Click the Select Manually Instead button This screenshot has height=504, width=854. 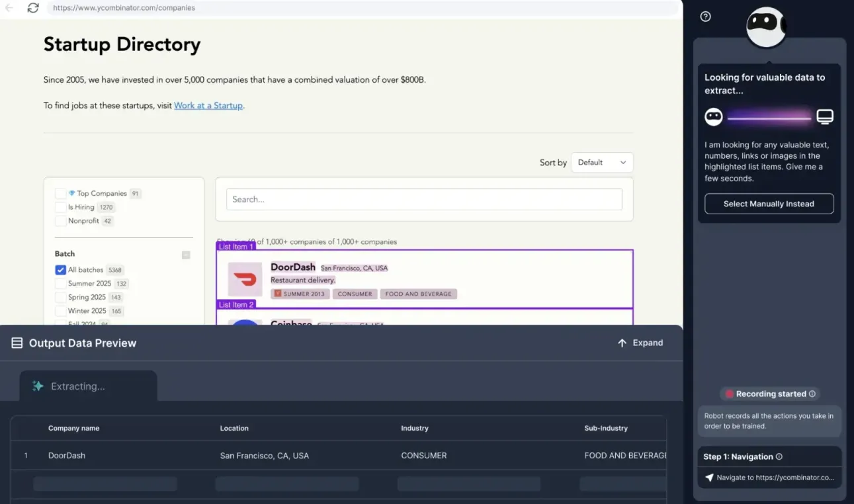coord(769,204)
